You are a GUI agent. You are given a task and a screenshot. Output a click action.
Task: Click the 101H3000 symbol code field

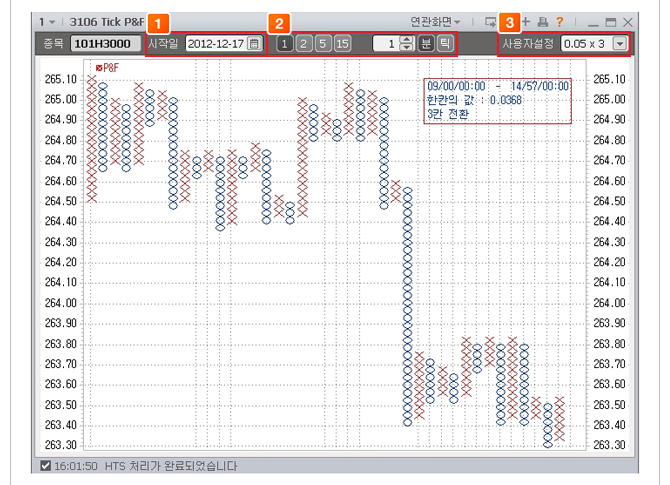click(x=106, y=44)
